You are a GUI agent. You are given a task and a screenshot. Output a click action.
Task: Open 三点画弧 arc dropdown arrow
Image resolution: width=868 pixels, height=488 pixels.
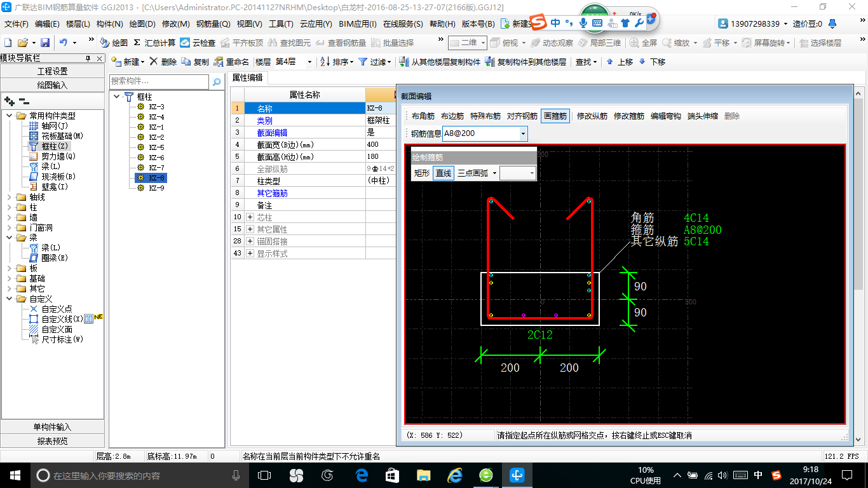click(494, 173)
